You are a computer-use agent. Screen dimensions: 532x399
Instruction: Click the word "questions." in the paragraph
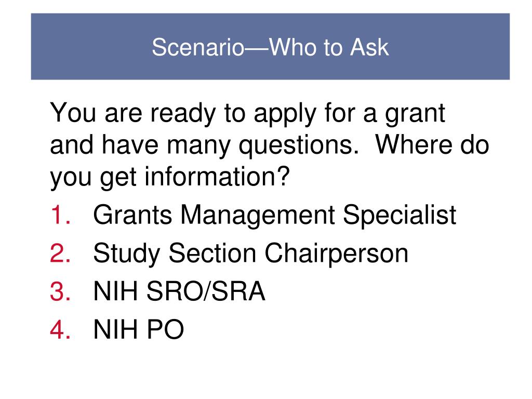(299, 146)
